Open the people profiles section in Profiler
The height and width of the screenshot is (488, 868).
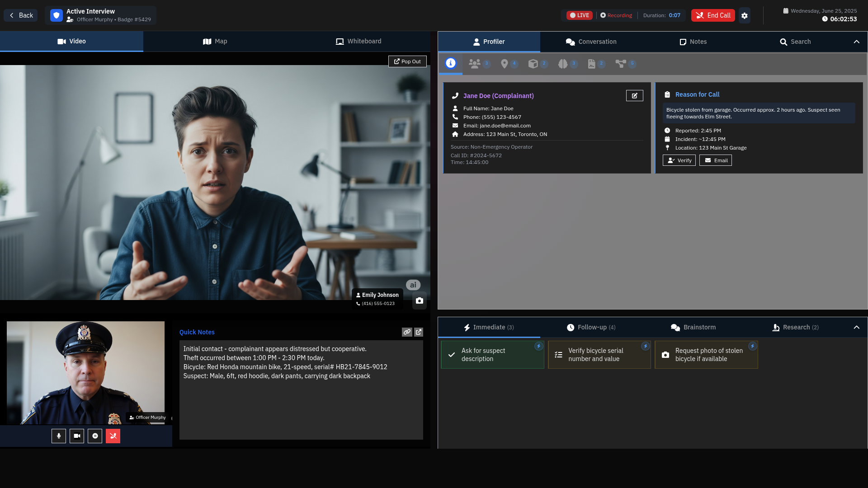tap(474, 64)
